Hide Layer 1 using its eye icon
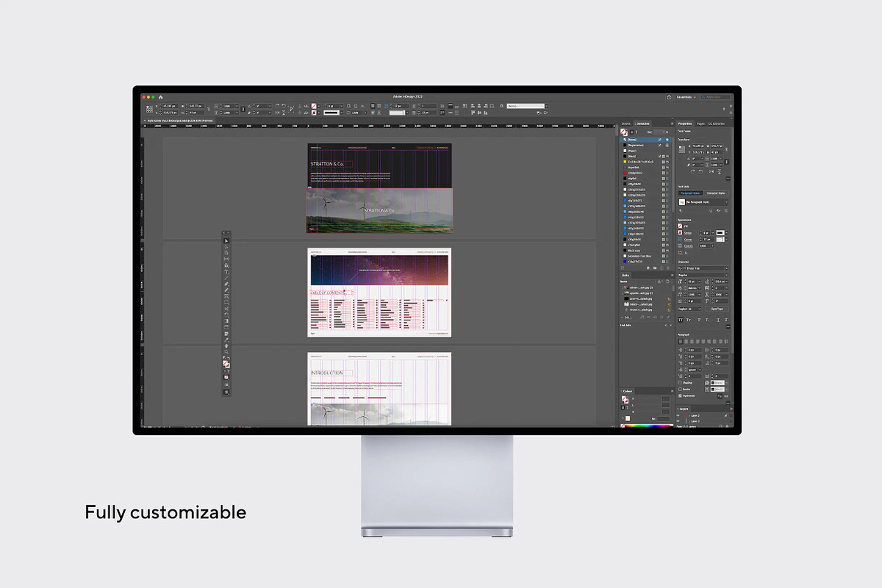882x588 pixels. point(678,421)
